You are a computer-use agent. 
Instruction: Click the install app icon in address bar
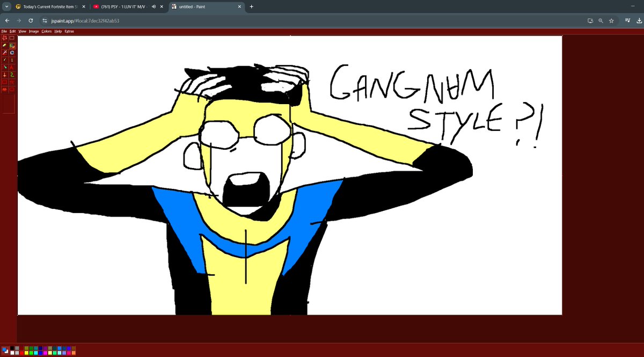(590, 20)
